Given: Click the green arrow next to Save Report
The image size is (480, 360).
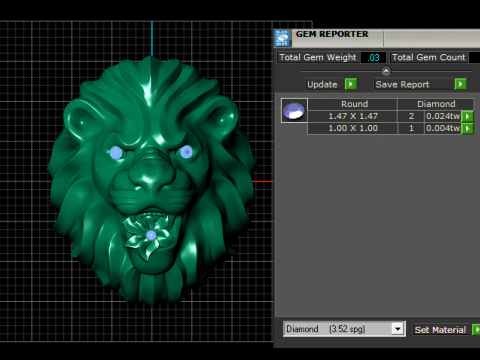Looking at the screenshot, I should [x=460, y=84].
